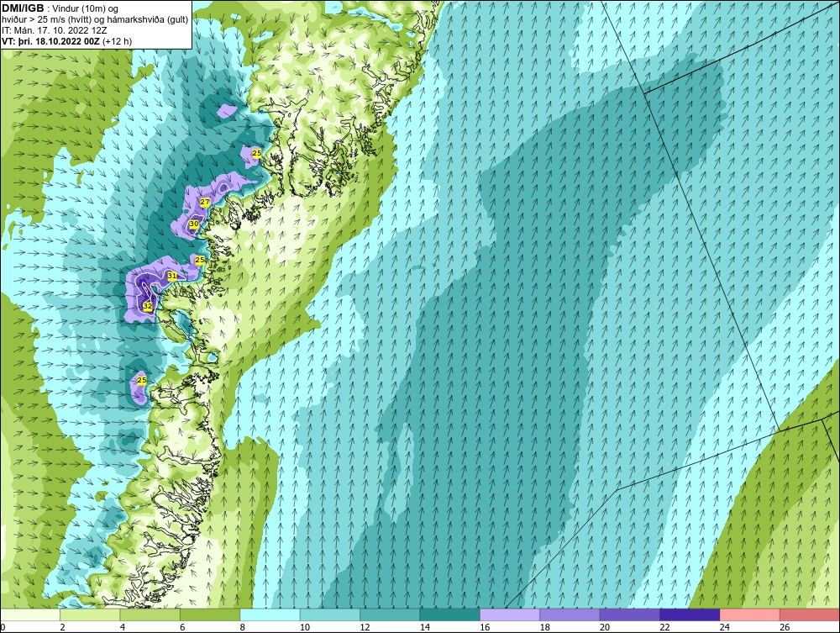The width and height of the screenshot is (840, 633).
Task: Click the dark indigo 22–24 legend swatch
Action: tap(690, 615)
